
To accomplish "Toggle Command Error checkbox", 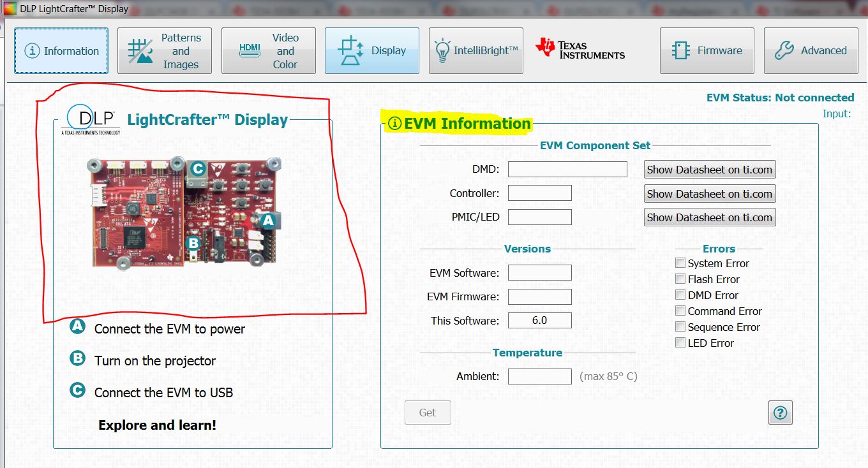I will click(680, 311).
